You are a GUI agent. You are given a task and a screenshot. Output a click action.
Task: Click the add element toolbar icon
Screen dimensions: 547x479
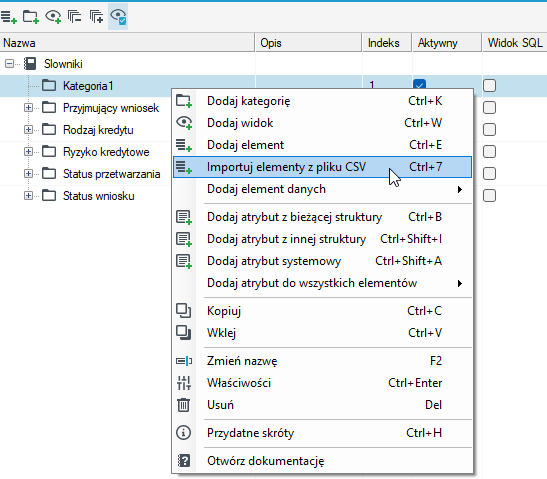point(8,16)
